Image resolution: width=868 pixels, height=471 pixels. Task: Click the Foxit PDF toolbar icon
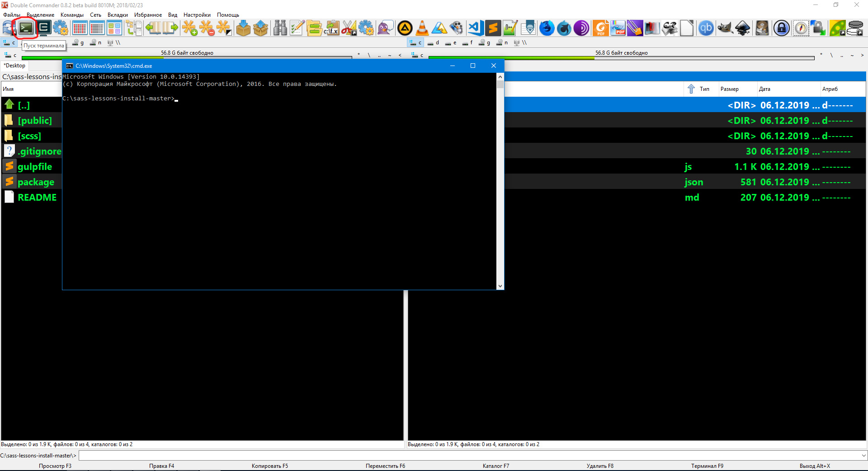click(600, 28)
